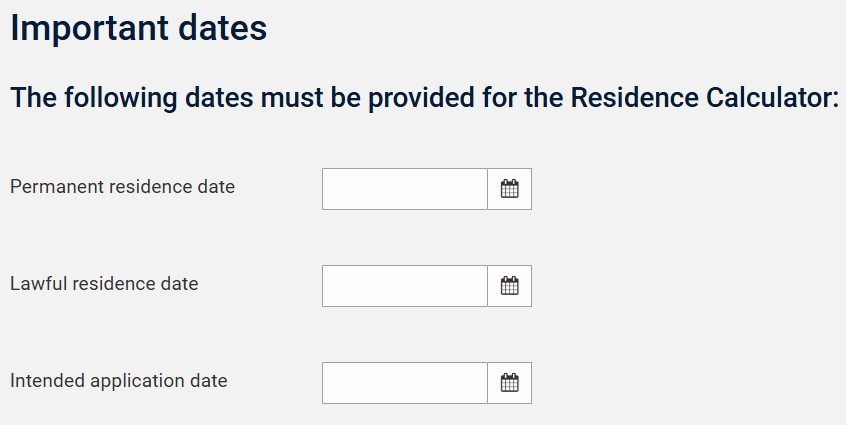Click the "Intended application date" label
Viewport: 846px width, 425px height.
[x=118, y=381]
